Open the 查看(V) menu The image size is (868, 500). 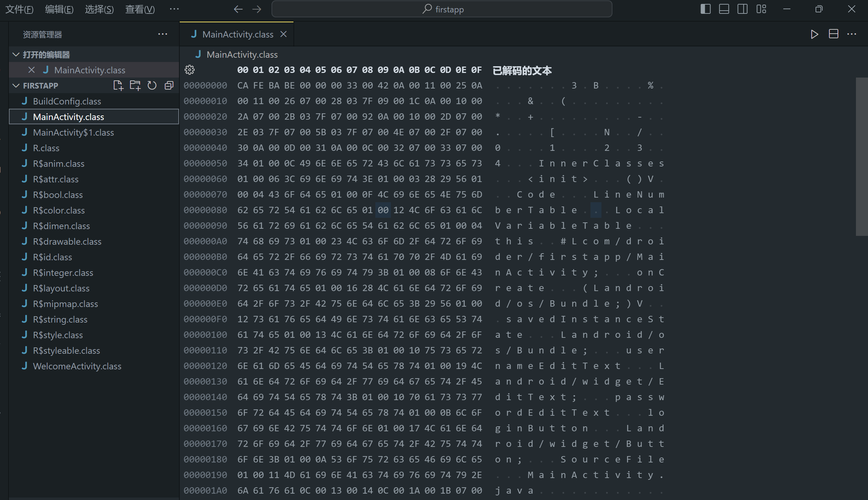140,9
